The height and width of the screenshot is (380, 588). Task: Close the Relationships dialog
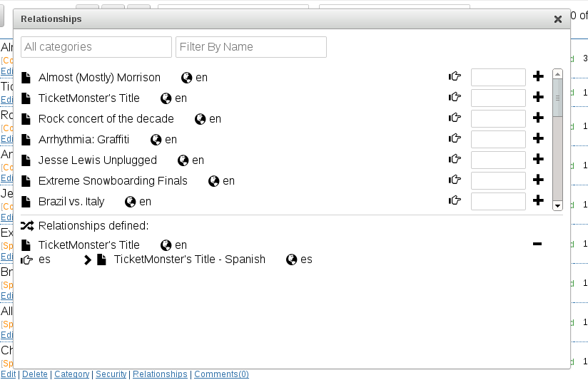557,19
